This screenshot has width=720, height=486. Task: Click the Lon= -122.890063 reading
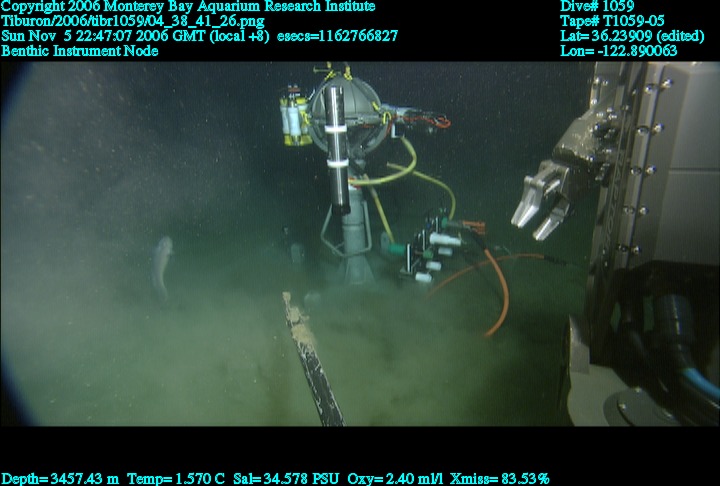619,51
